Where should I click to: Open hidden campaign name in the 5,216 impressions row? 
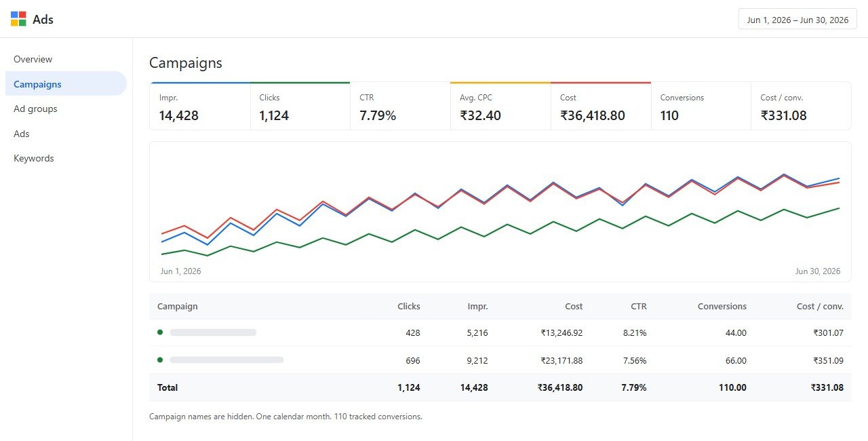pyautogui.click(x=213, y=332)
